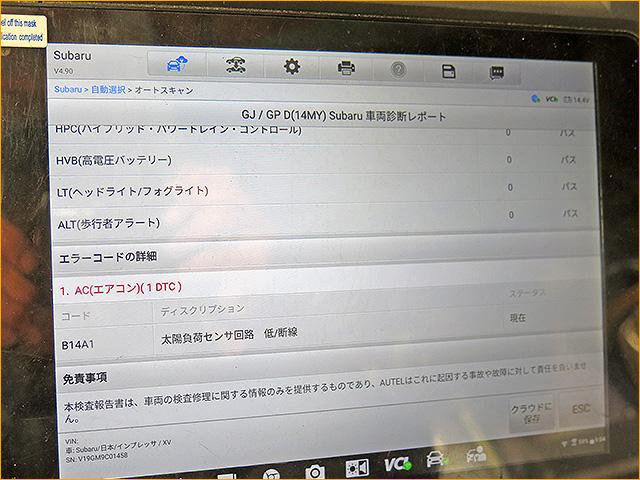This screenshot has height=480, width=640.
Task: Print the report with the printer icon
Action: [346, 68]
